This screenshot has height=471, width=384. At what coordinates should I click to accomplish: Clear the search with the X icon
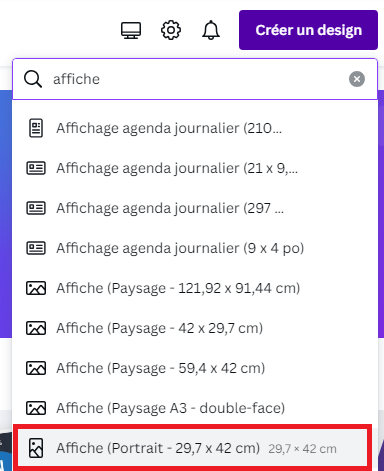pos(357,79)
